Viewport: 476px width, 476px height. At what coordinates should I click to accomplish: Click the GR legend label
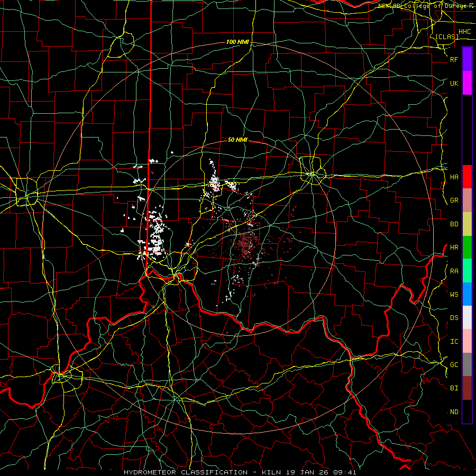click(454, 200)
